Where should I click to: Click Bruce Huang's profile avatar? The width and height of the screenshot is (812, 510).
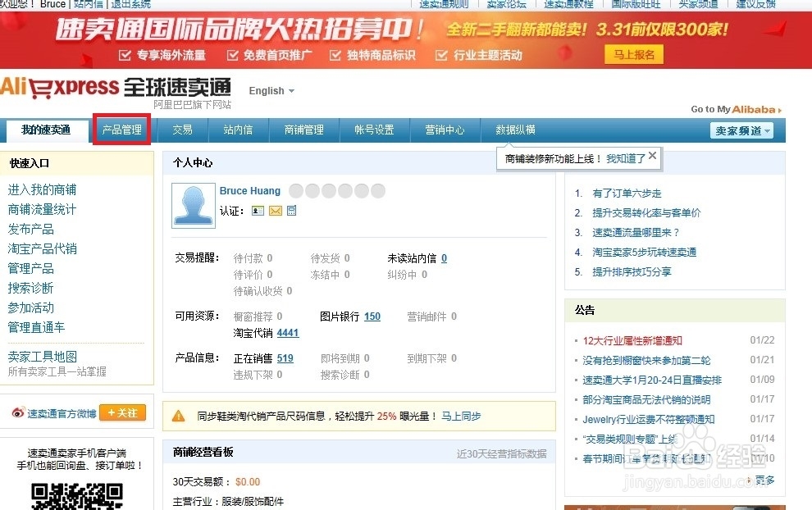click(194, 206)
